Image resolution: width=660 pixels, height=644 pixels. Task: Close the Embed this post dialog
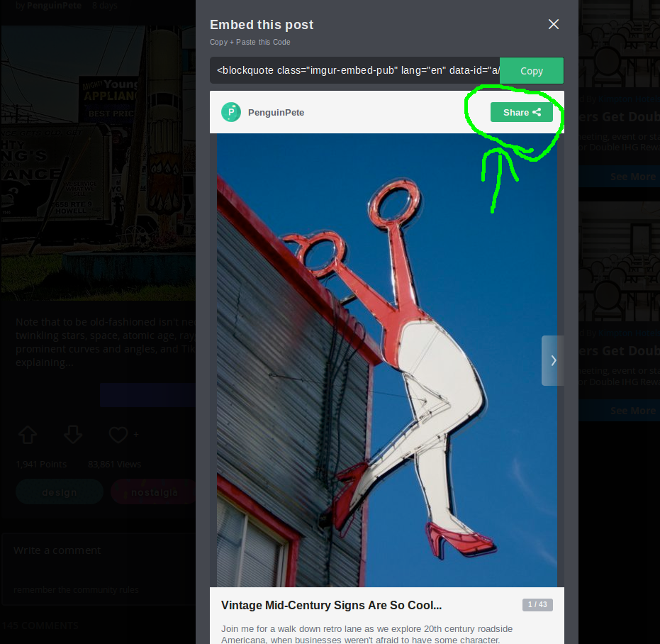(554, 24)
